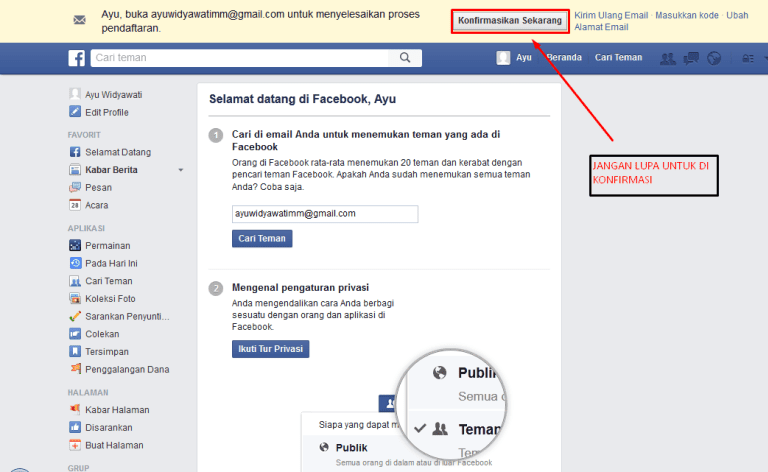768x472 pixels.
Task: Click the Colekan poke icon
Action: coord(74,333)
